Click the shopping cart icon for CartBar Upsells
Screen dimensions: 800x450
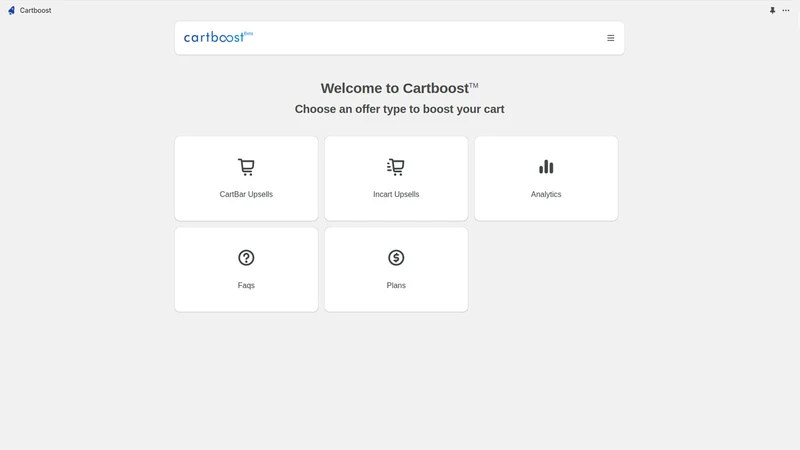tap(246, 167)
